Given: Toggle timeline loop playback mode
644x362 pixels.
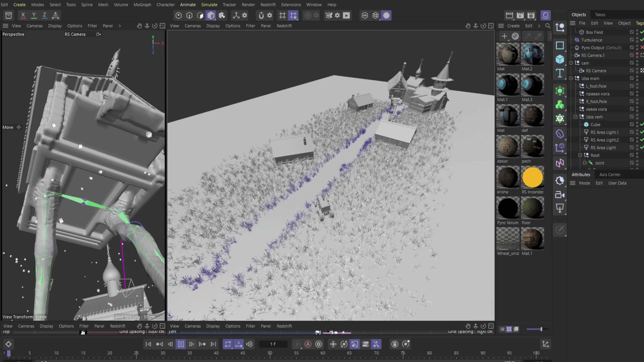Looking at the screenshot, I should [228, 344].
